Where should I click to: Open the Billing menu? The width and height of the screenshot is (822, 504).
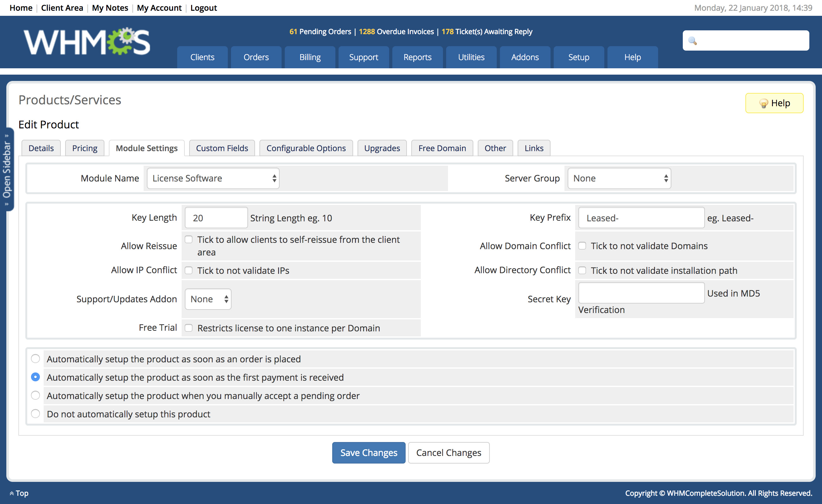click(x=309, y=57)
